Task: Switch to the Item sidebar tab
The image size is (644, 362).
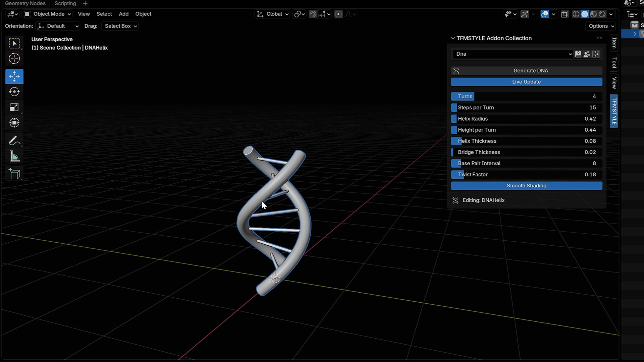Action: coord(614,43)
